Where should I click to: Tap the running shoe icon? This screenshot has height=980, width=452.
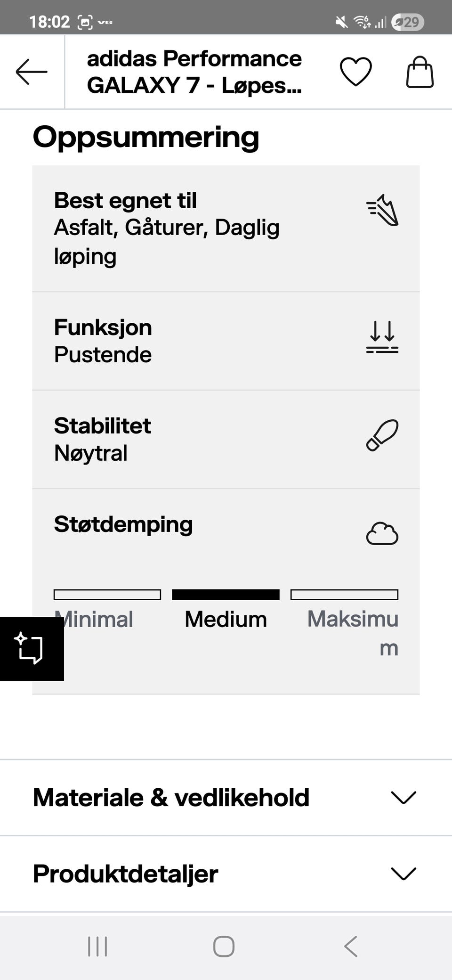(x=382, y=210)
